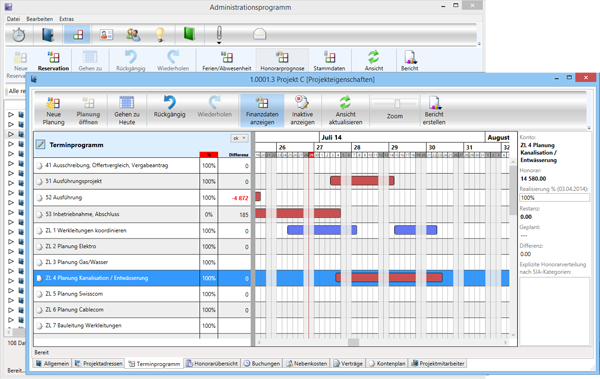Open paperclip dropdown arrow in top toolbar
Viewport: 600px width, 379px height.
click(x=219, y=42)
